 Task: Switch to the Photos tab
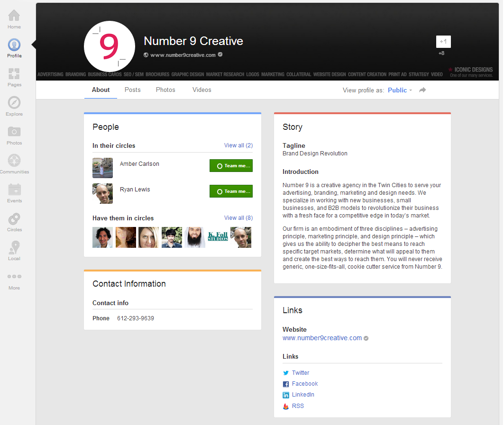point(165,90)
